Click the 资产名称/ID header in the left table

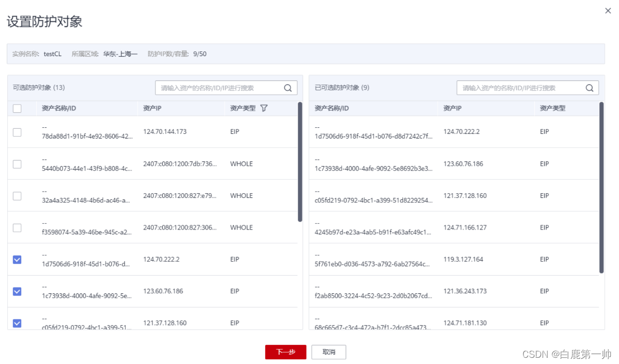pyautogui.click(x=59, y=108)
